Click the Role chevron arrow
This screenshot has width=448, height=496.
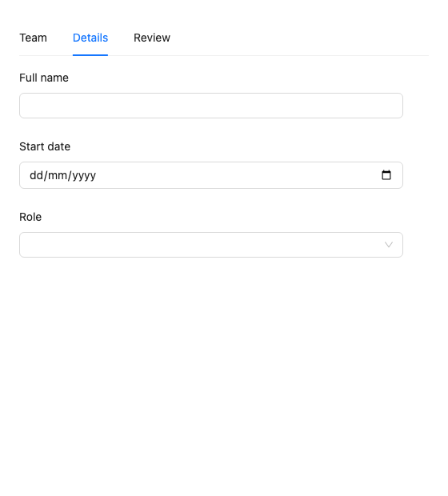pos(389,245)
